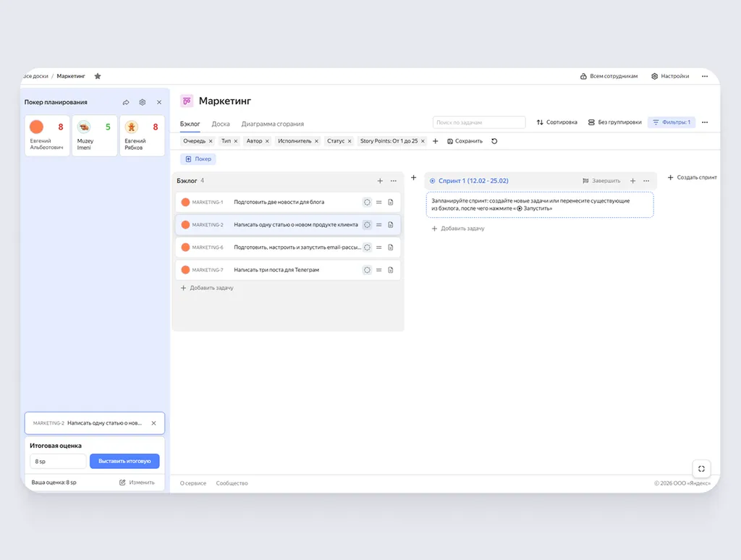Open the document icon on MARKETING-2 row

pyautogui.click(x=391, y=225)
